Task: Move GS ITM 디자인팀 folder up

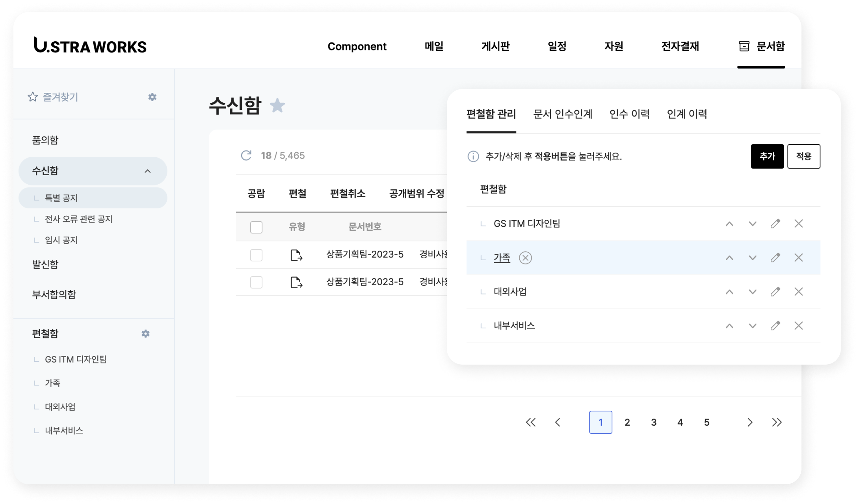Action: [x=729, y=224]
